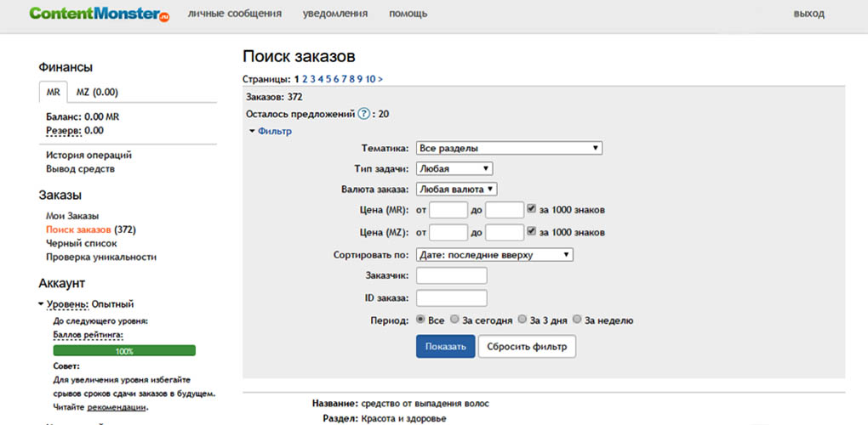Open the рекомендации link

point(117,407)
